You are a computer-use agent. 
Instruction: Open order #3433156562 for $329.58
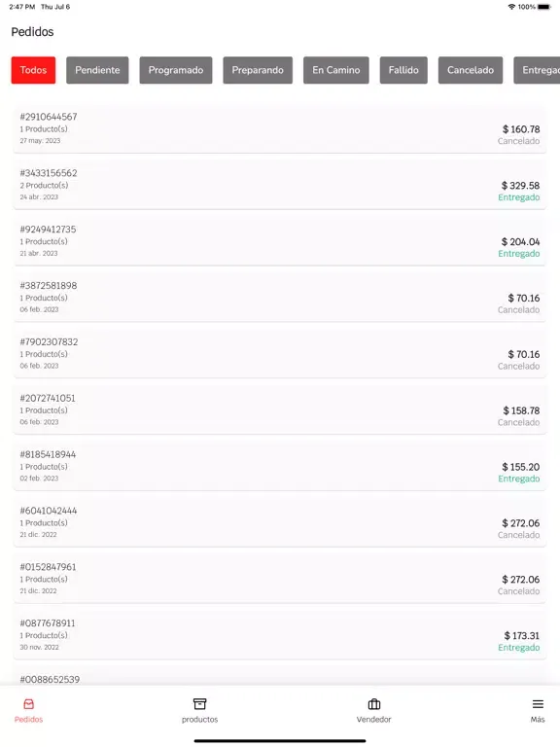pyautogui.click(x=280, y=186)
